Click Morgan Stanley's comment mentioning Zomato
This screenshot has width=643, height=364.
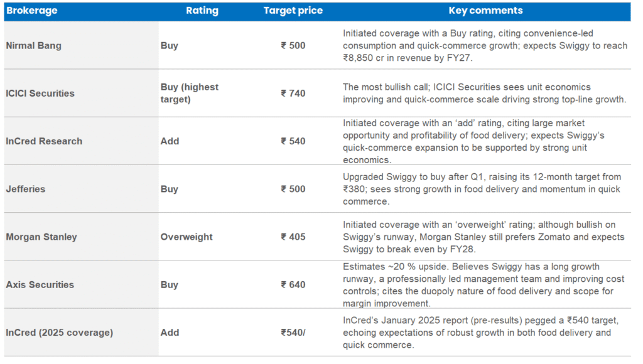click(x=484, y=237)
